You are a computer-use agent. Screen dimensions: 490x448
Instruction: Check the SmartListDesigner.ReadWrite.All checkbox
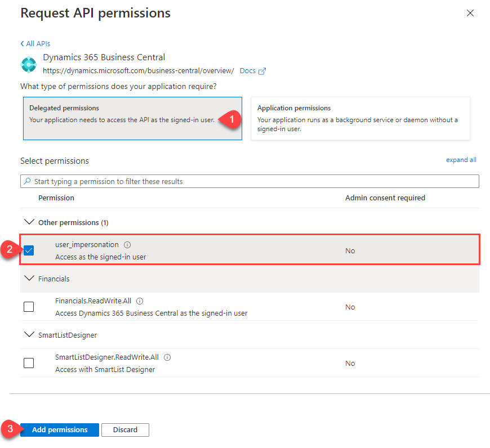coord(29,363)
